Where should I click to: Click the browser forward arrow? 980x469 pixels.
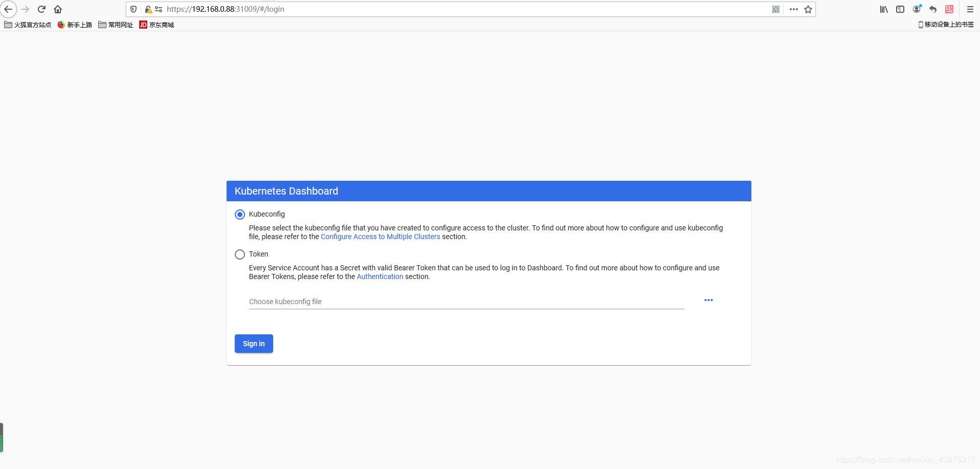click(25, 9)
